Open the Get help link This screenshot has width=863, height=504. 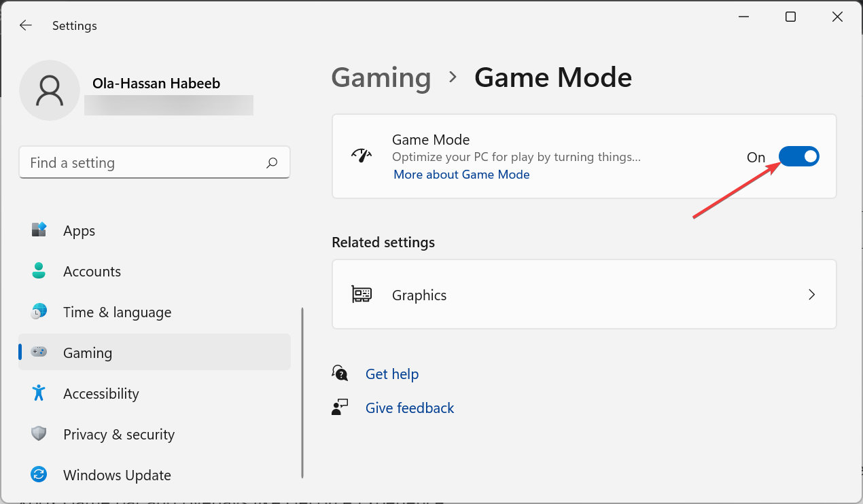point(391,374)
